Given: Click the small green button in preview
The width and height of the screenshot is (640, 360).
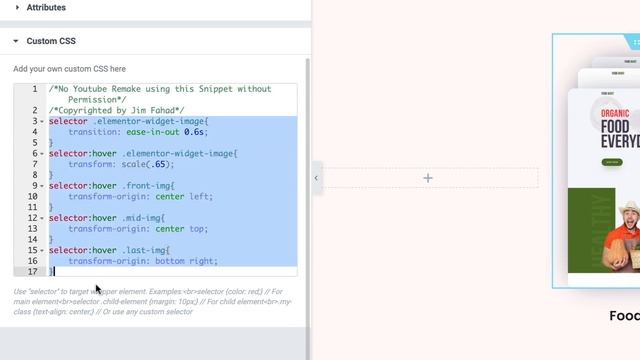Looking at the screenshot, I should click(x=612, y=162).
